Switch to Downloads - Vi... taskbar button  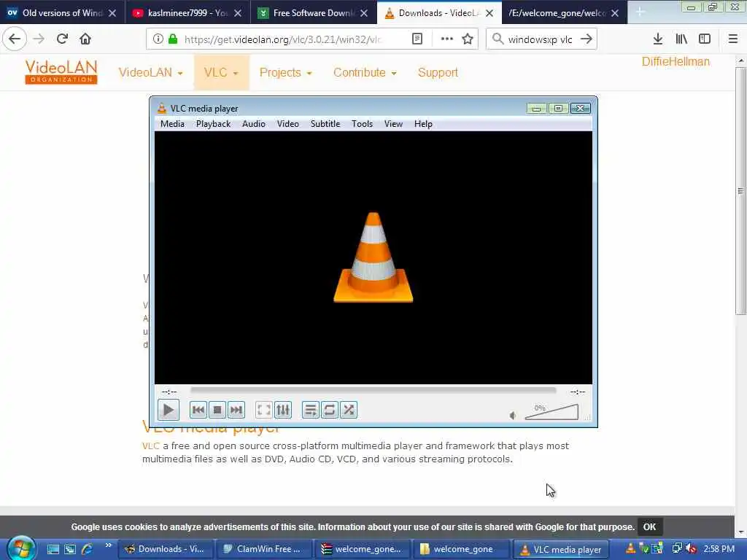[166, 549]
